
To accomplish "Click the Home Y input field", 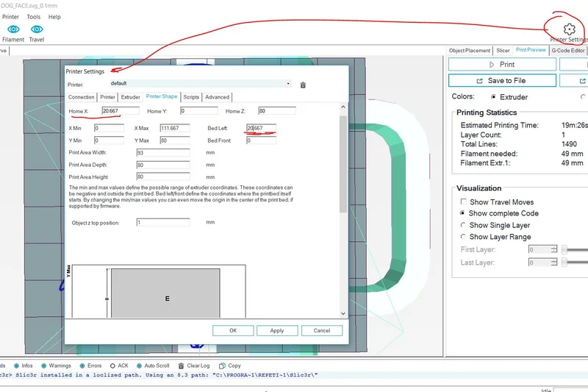I will [198, 111].
